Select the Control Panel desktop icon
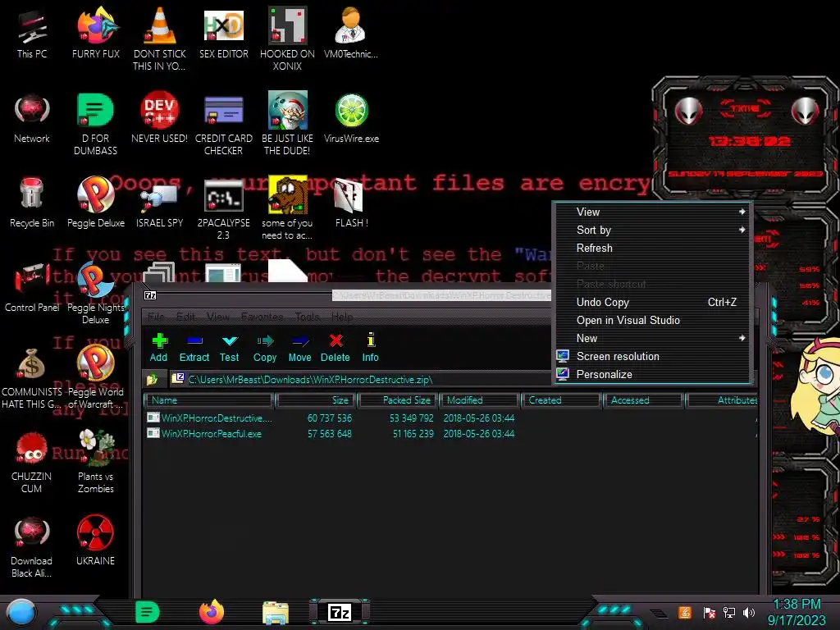 pos(32,287)
